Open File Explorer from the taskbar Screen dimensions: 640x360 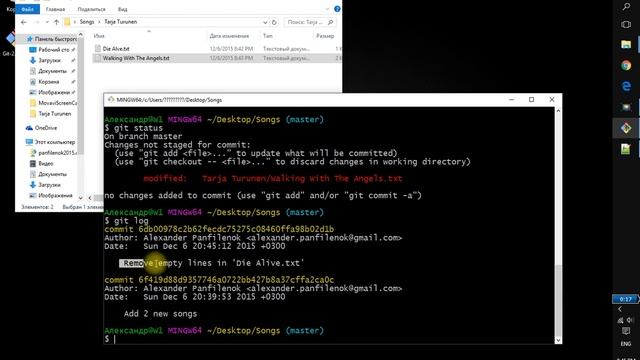(x=626, y=44)
